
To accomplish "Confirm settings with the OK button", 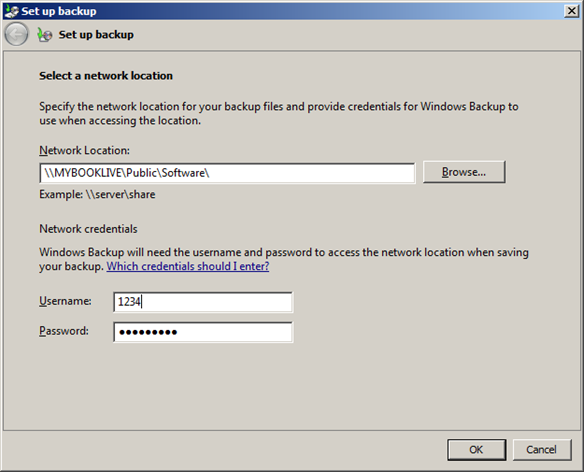I will pyautogui.click(x=476, y=450).
